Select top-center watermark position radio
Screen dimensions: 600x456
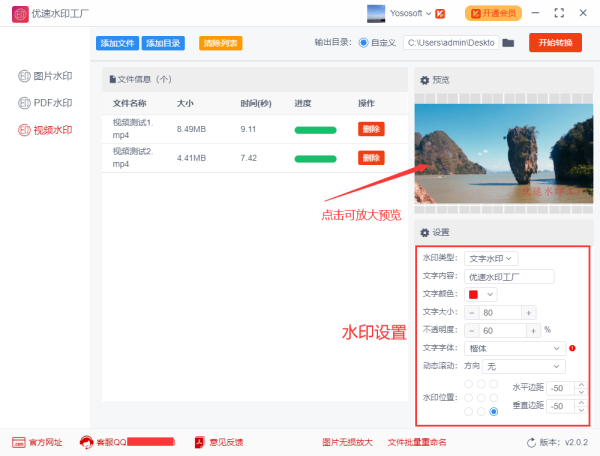click(x=481, y=384)
